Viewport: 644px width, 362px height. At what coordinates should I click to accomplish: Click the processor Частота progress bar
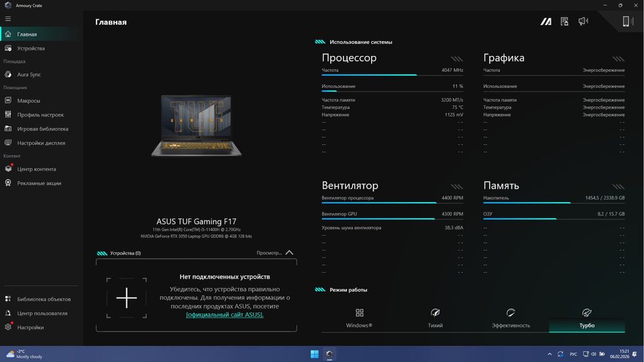[392, 75]
